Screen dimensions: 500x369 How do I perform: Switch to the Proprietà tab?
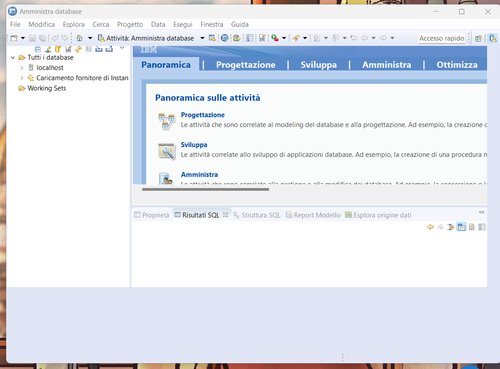click(152, 215)
